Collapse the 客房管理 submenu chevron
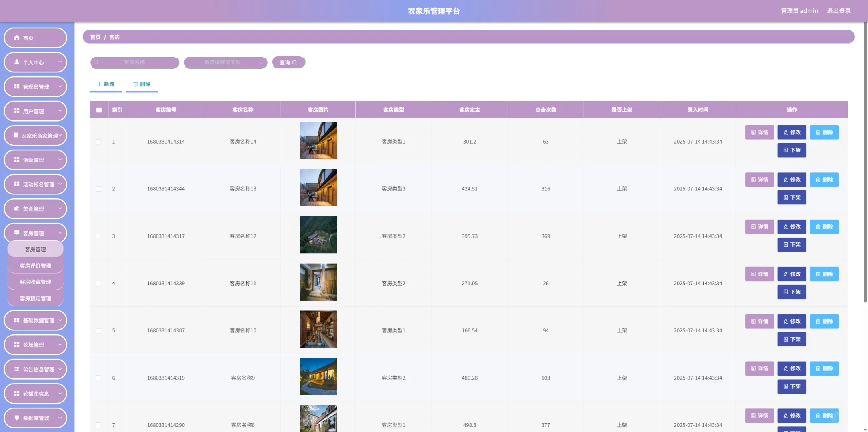Image resolution: width=868 pixels, height=432 pixels. [60, 233]
